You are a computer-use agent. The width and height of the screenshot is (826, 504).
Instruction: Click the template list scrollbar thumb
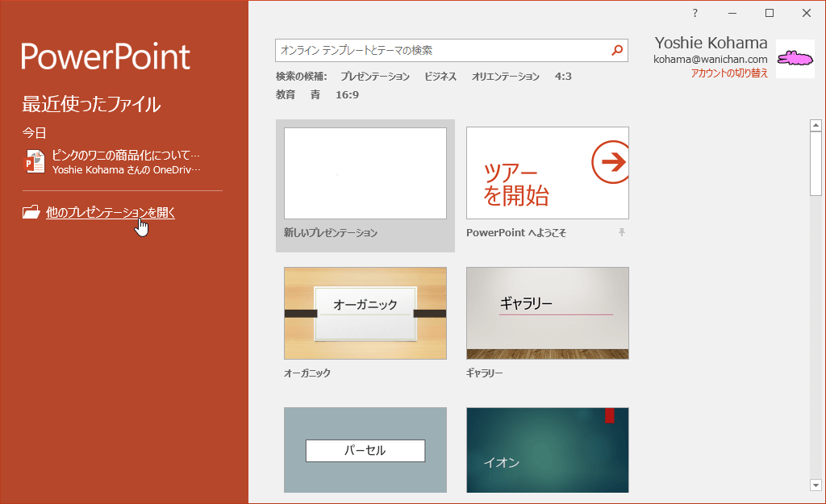pyautogui.click(x=816, y=164)
